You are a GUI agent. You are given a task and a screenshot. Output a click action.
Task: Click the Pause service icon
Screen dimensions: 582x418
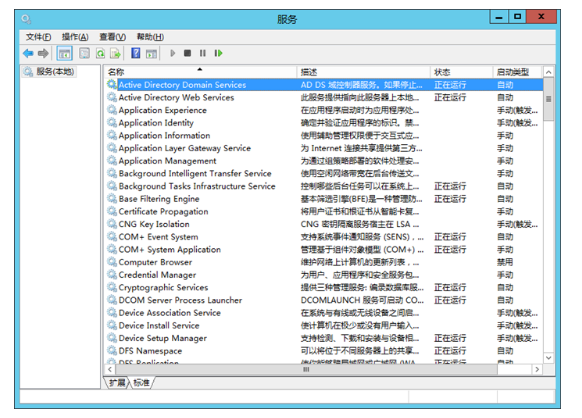click(203, 53)
